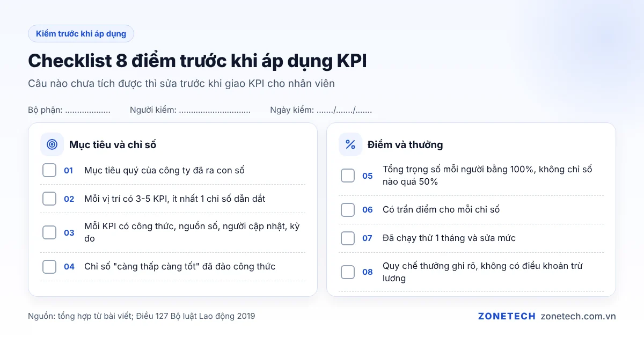Select text Đã chạy thử 1 tháng và sửa mức

coord(449,238)
